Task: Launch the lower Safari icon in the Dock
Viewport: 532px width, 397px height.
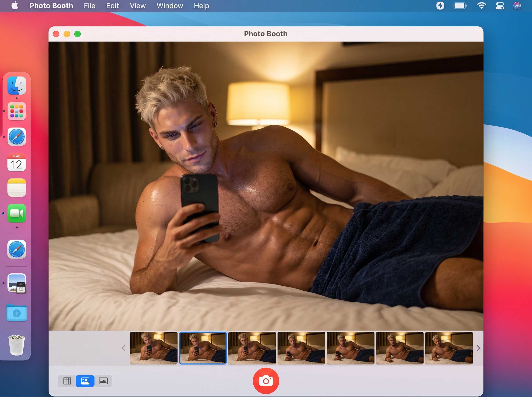Action: click(17, 249)
